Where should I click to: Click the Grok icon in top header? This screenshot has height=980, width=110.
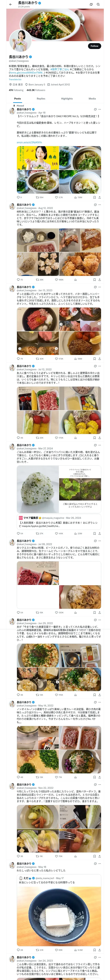[91, 4]
